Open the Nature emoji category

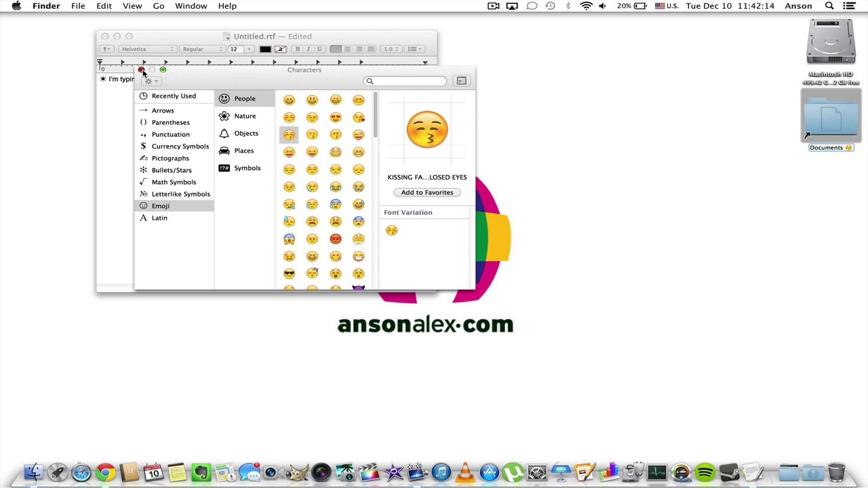pos(244,116)
